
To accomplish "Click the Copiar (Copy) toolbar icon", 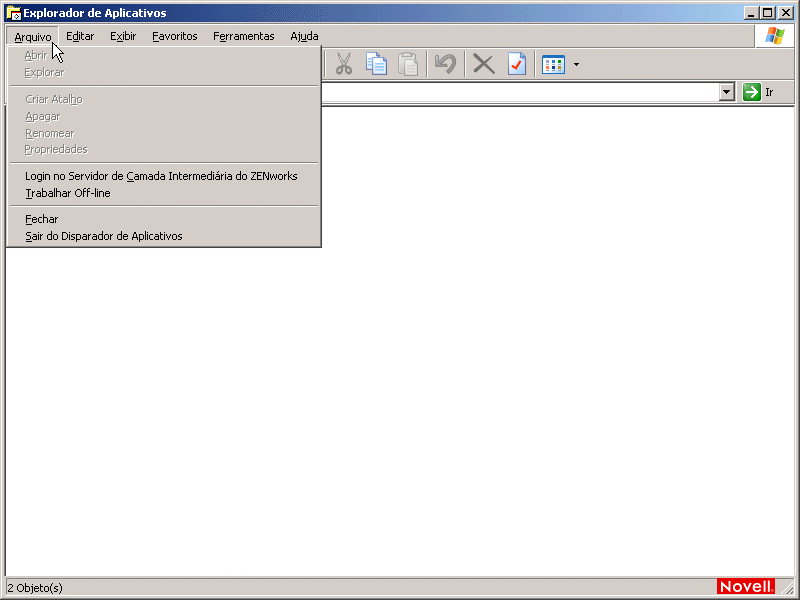I will (x=376, y=64).
